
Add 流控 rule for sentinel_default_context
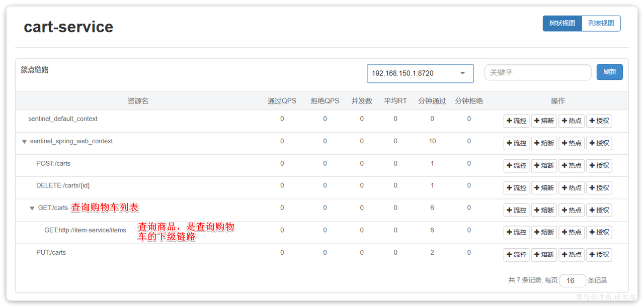(x=517, y=121)
